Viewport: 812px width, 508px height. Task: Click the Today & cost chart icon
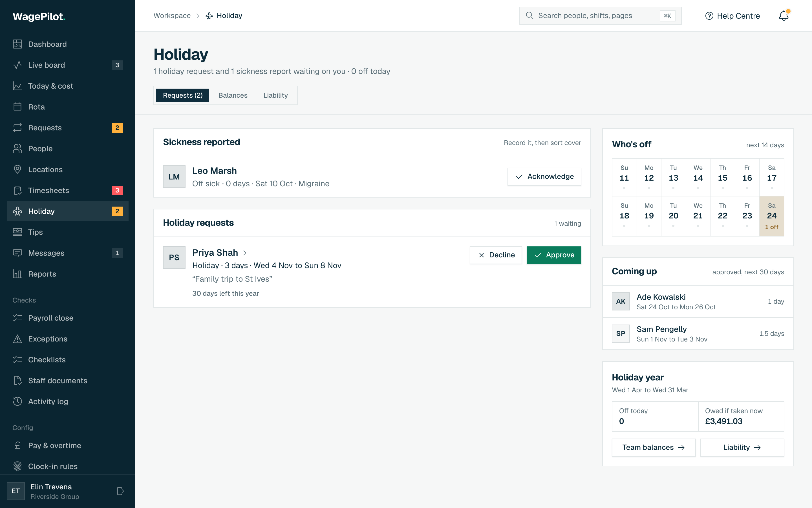pos(17,86)
